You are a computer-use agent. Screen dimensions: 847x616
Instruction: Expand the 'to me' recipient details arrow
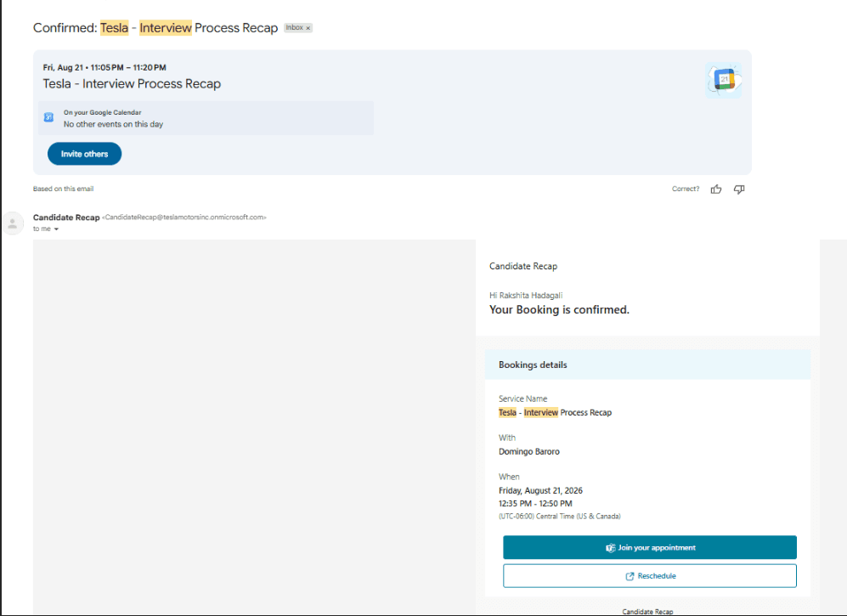coord(56,229)
